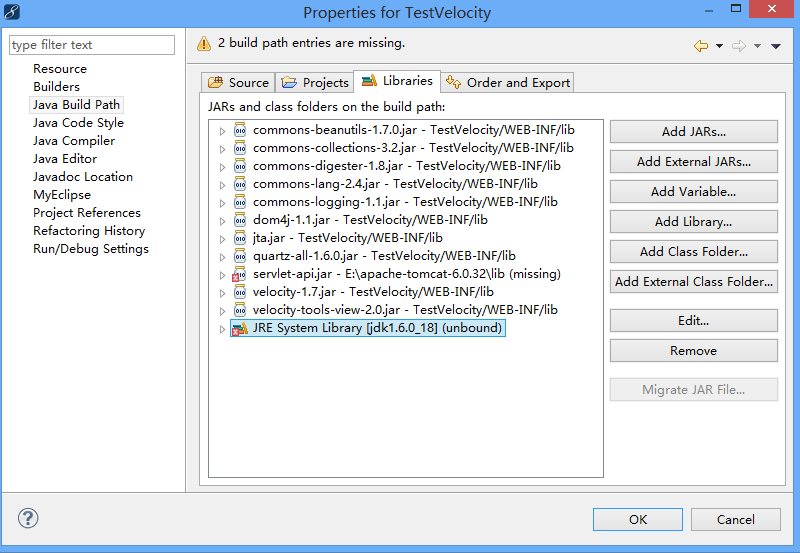The width and height of the screenshot is (800, 553).
Task: Click the jar icon of velocity-1.7.jar
Action: click(x=240, y=292)
